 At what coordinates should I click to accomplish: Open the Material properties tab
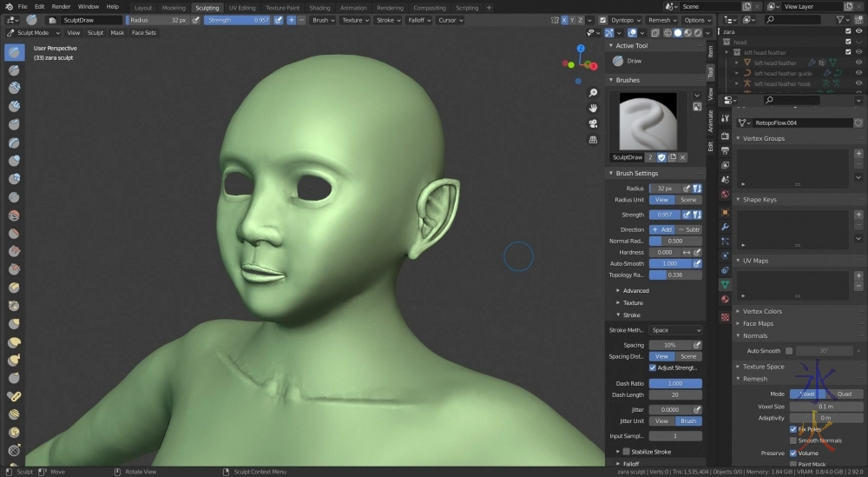[725, 299]
